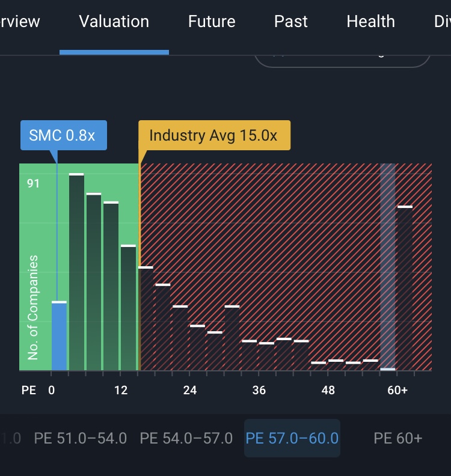This screenshot has width=451, height=476.
Task: Click the fourth green bar near PE 12
Action: click(x=128, y=308)
